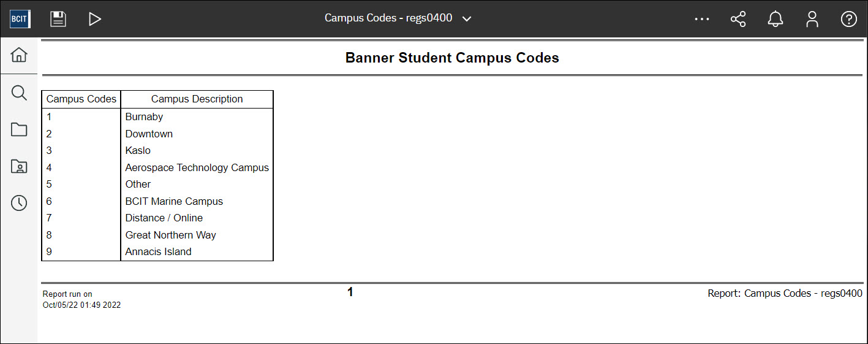Click campus code 4 cell

pos(81,167)
